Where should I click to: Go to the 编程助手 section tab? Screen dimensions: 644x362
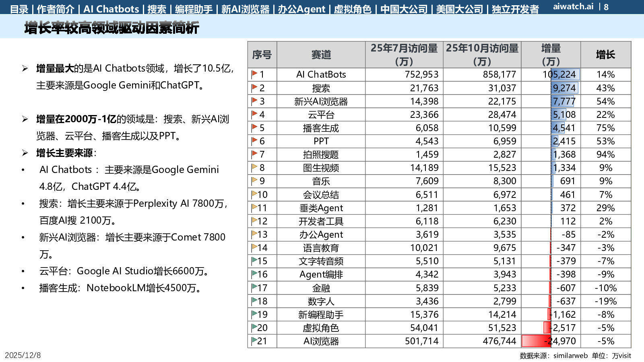coord(194,9)
